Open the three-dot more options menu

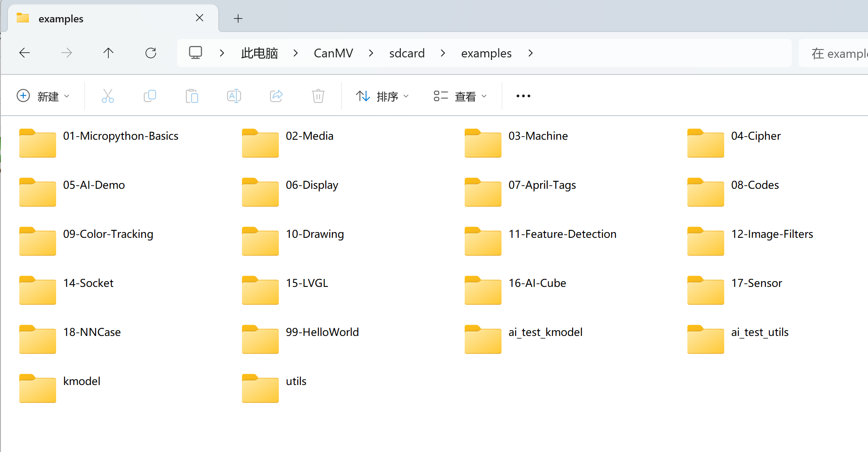(523, 96)
